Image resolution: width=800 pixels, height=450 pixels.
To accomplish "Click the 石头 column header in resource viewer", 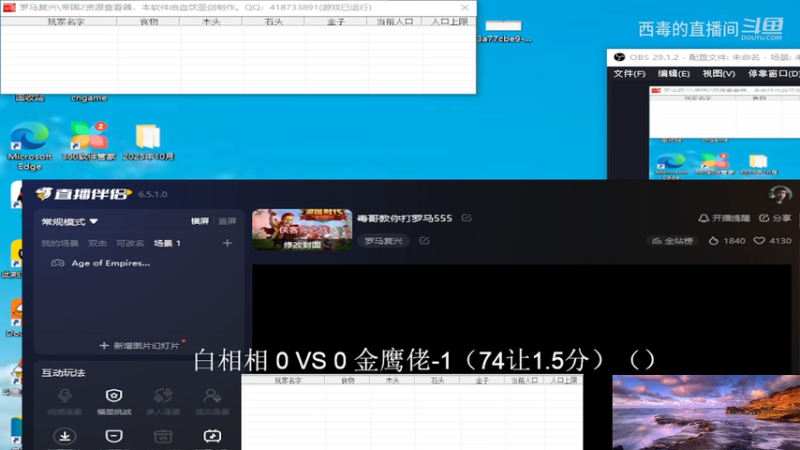I will click(x=273, y=21).
